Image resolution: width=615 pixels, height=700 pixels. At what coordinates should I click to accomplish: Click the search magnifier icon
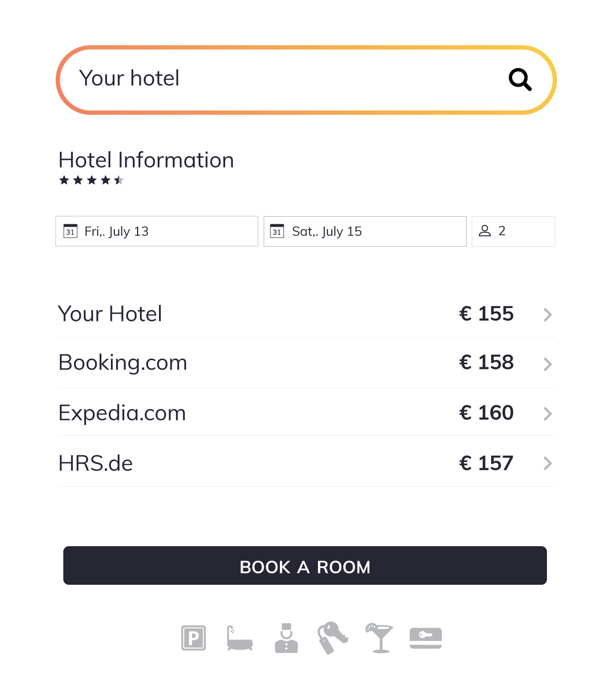coord(520,79)
